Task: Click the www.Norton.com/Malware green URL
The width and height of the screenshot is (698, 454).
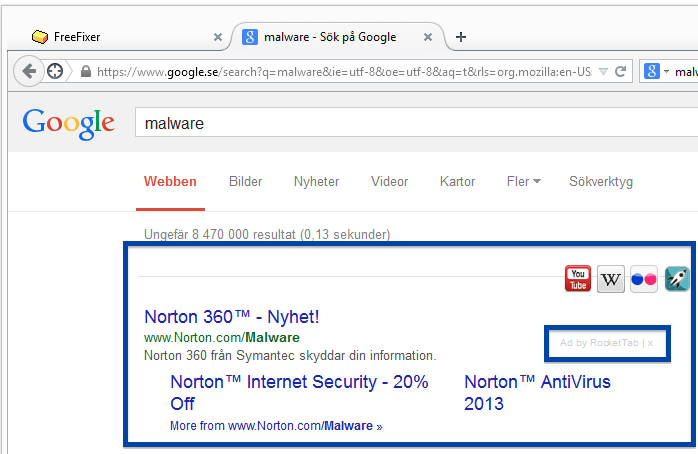Action: click(222, 337)
